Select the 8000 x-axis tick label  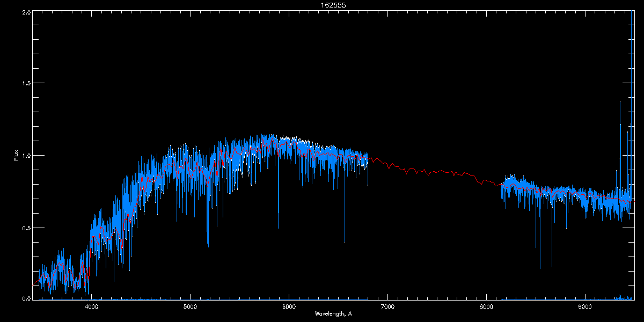coord(486,306)
